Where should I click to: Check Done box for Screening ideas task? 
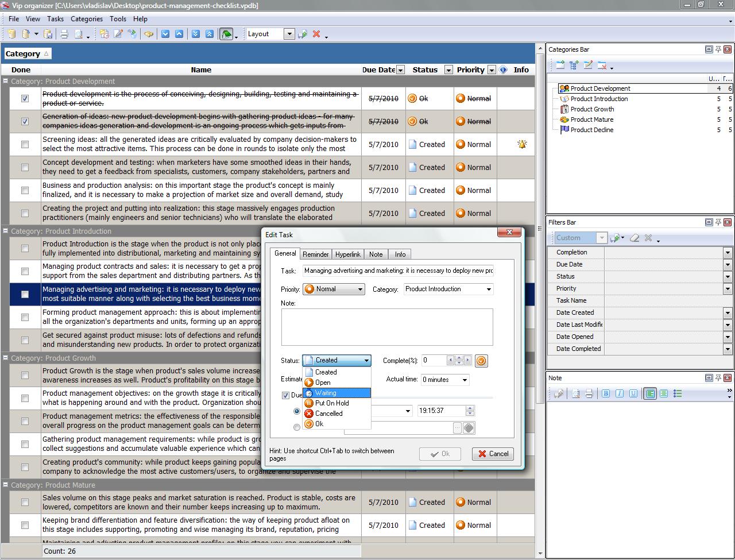pos(25,145)
